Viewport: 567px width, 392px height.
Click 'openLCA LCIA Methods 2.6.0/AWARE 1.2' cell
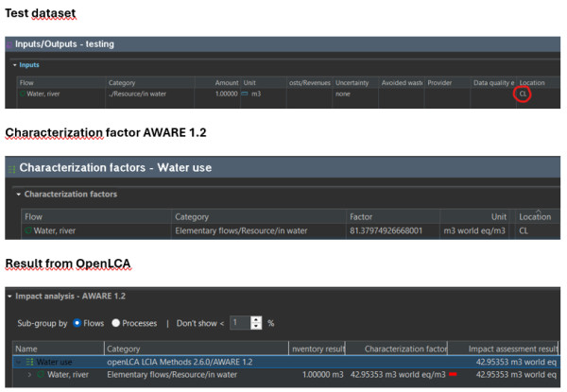180,362
